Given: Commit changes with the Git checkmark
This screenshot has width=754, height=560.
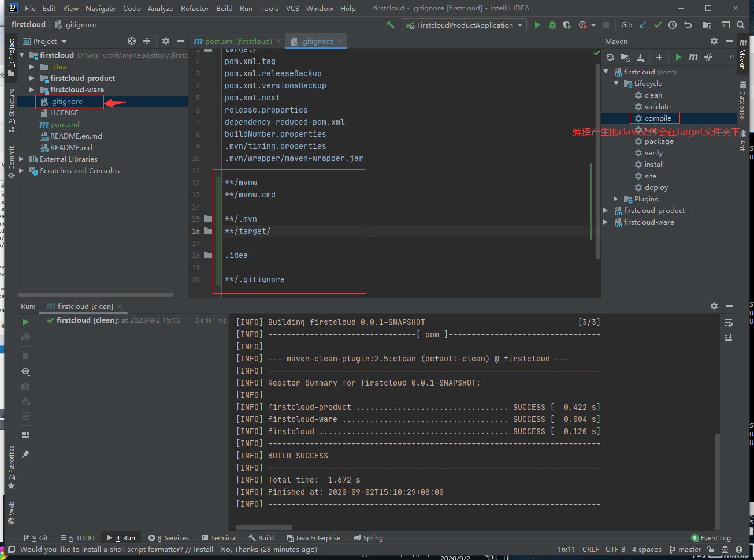Looking at the screenshot, I should coord(658,25).
